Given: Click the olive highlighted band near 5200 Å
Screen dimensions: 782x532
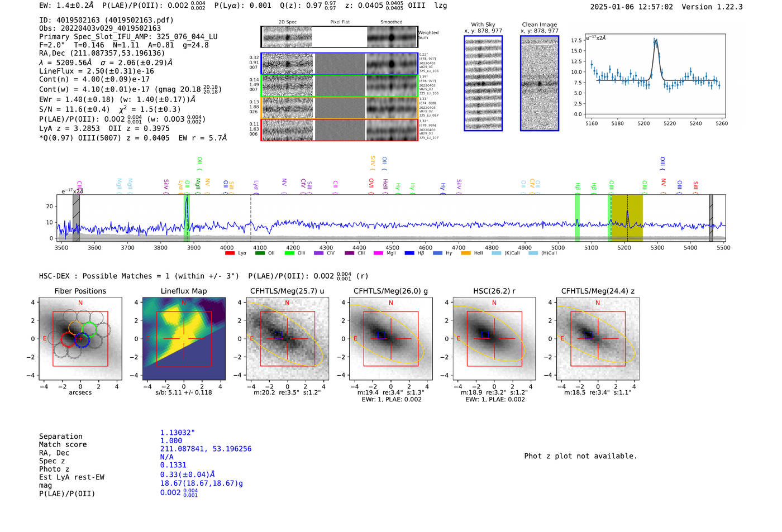Looking at the screenshot, I should point(627,218).
